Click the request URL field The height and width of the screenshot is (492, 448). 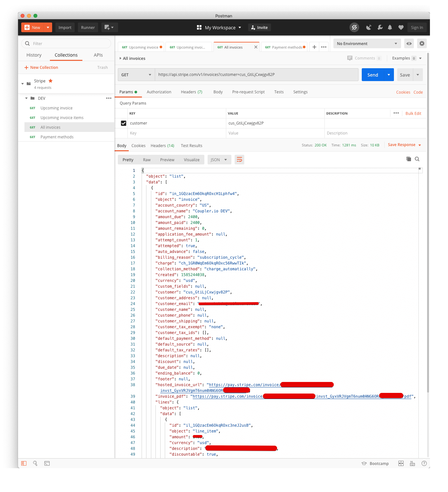click(x=257, y=75)
